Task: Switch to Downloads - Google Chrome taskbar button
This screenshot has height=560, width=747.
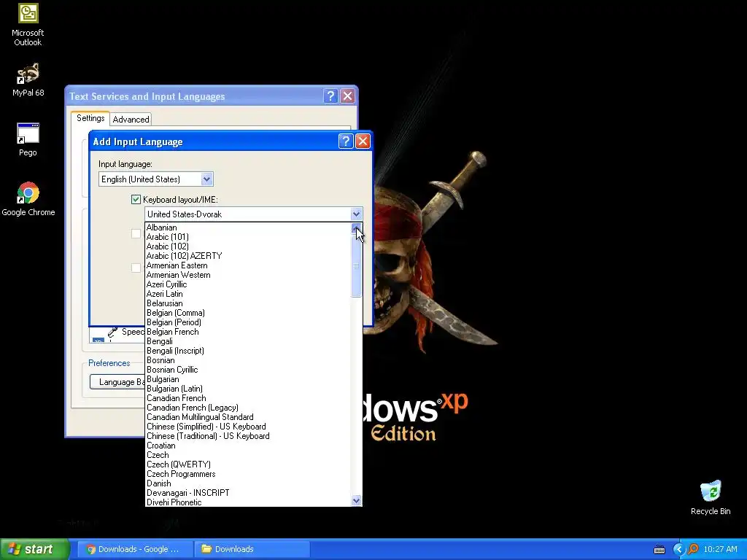Action: [x=135, y=549]
